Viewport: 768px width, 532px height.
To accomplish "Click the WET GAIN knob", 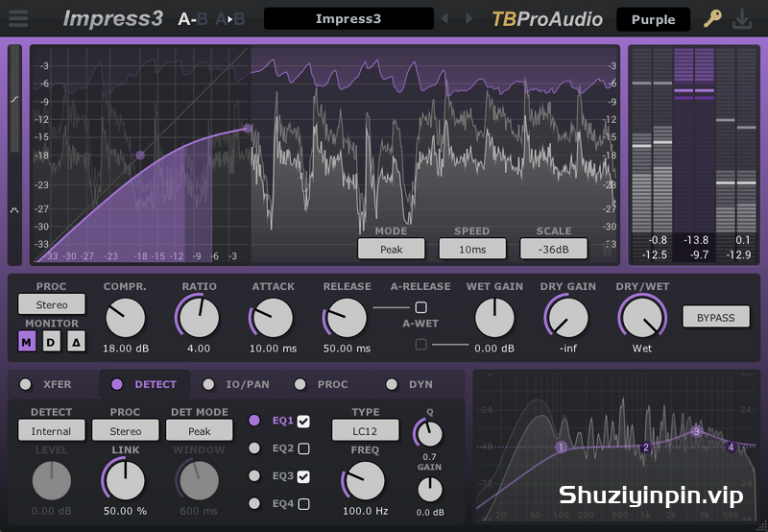I will [x=494, y=318].
